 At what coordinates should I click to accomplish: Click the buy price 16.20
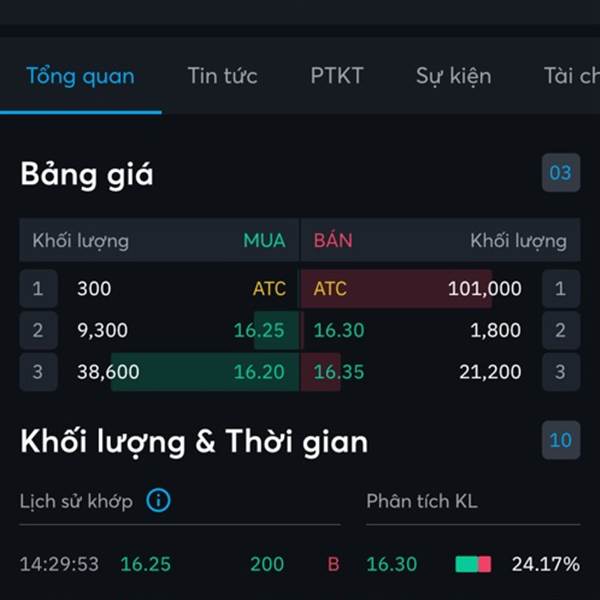tap(259, 372)
